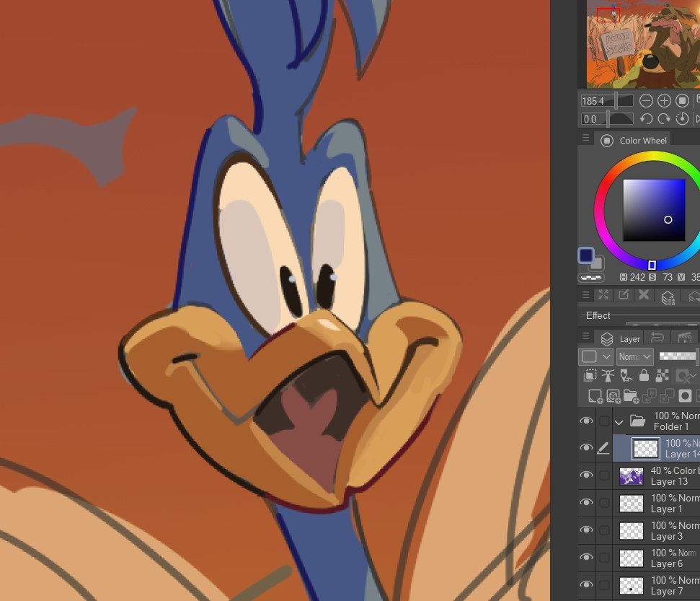Switch to the Color Wheel tab
Viewport: 700px width, 601px height.
[x=634, y=140]
